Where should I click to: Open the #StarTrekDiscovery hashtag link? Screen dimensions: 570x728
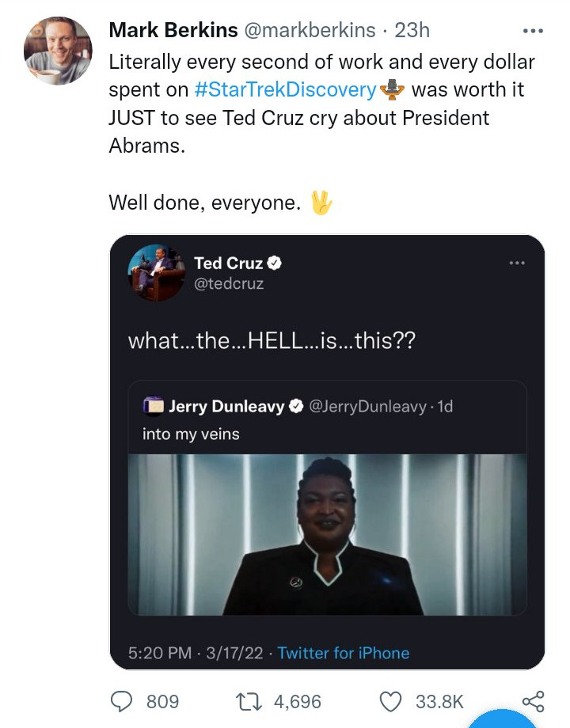point(285,89)
